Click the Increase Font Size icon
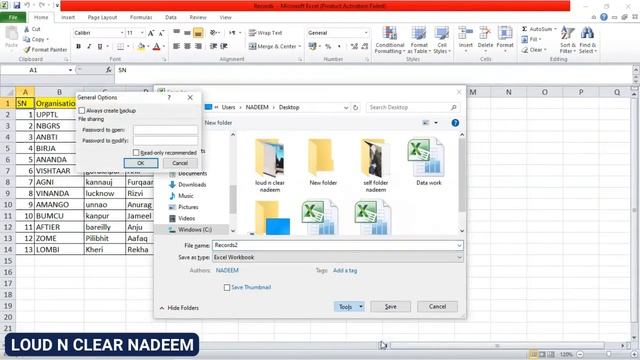 pos(151,33)
